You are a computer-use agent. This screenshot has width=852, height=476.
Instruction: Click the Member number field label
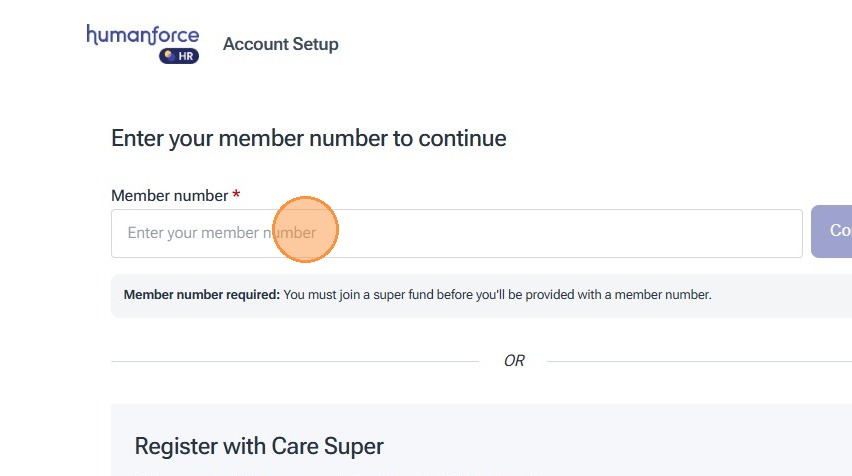point(169,196)
